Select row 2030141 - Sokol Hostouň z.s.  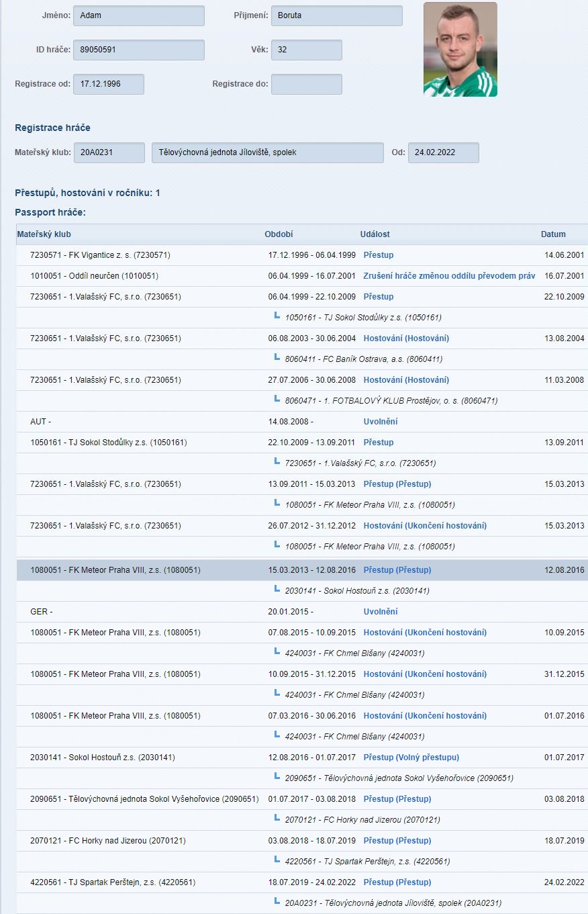coord(302,758)
